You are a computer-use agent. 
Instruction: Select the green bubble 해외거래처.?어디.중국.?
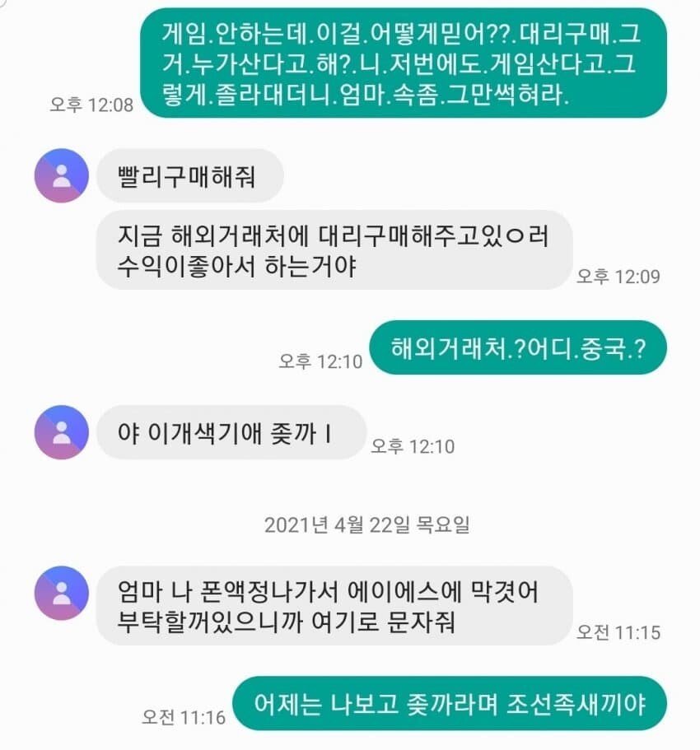click(x=518, y=347)
